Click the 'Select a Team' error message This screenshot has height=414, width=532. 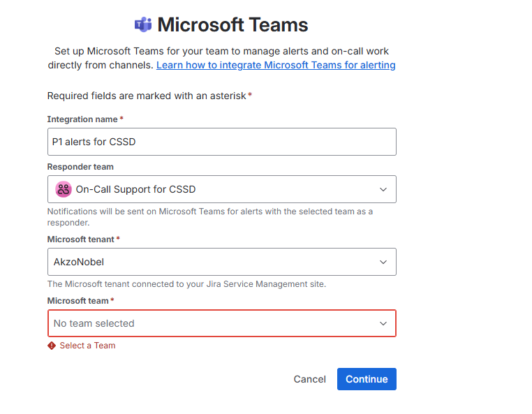click(87, 346)
